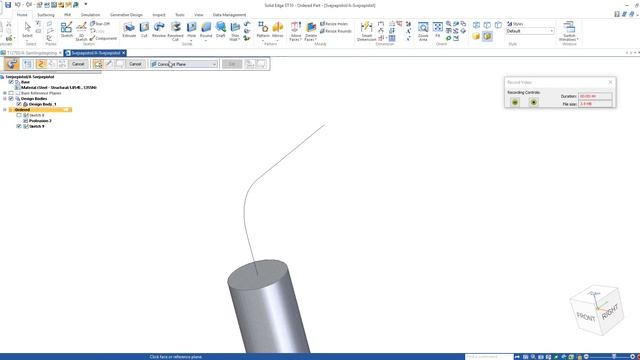Image resolution: width=640 pixels, height=360 pixels.
Task: Toggle the Base checkbox in the tree
Action: point(11,82)
